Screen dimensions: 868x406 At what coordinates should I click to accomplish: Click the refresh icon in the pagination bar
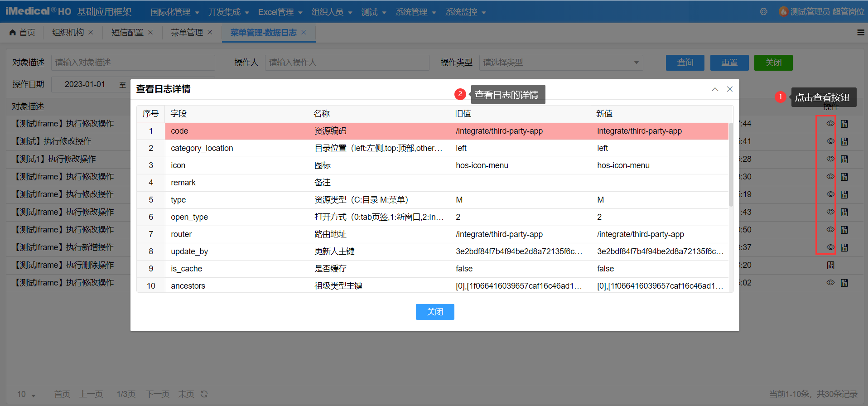pyautogui.click(x=204, y=394)
